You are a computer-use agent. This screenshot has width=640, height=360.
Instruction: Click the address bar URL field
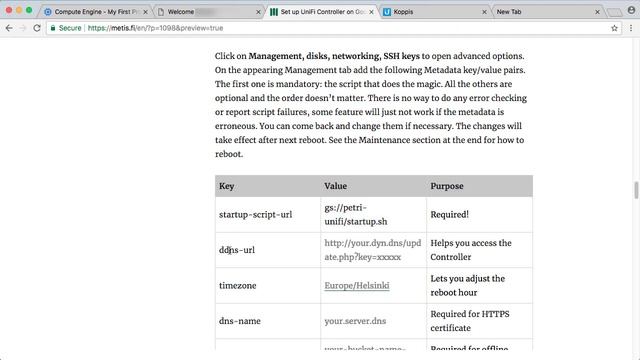335,28
